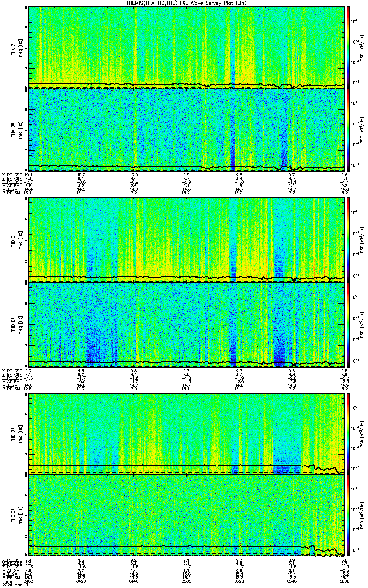The width and height of the screenshot is (368, 588).
Task: Click the 0420 time tick label
Action: click(81, 581)
